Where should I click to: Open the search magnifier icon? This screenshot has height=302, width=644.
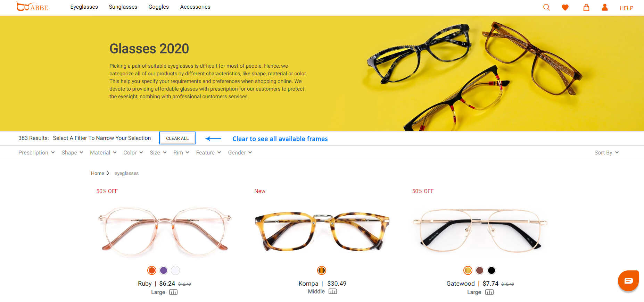pyautogui.click(x=546, y=7)
